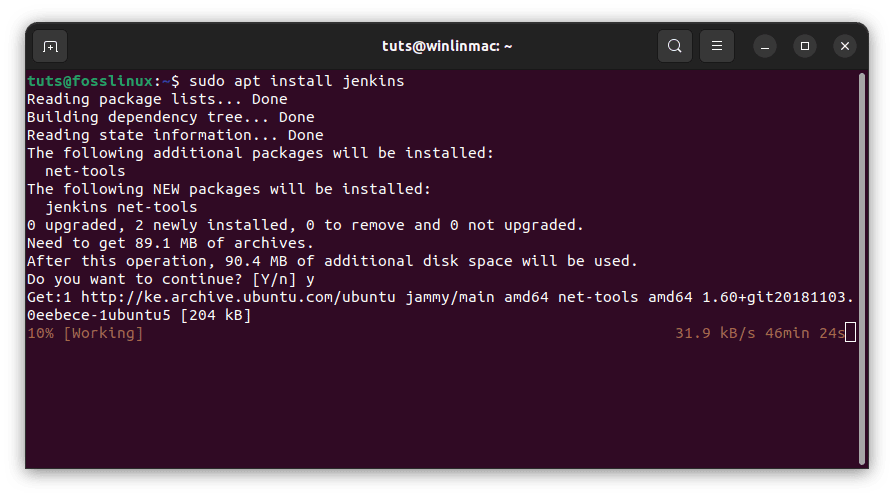Open the hamburger menu
The height and width of the screenshot is (497, 894).
[716, 46]
